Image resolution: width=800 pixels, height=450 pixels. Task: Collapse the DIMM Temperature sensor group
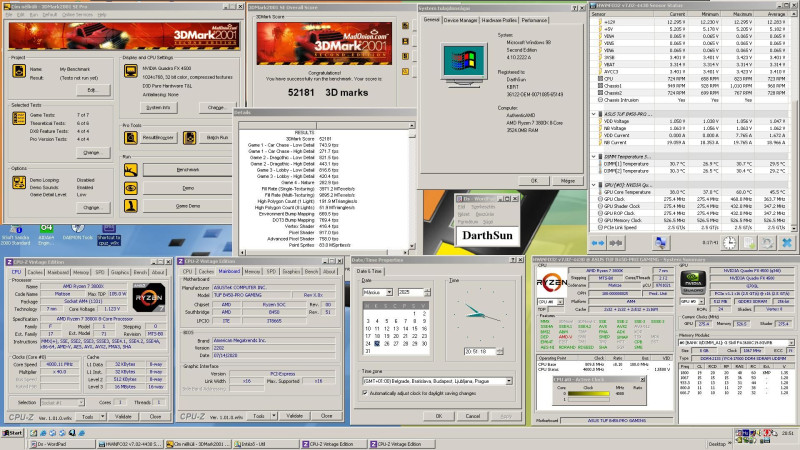(x=594, y=157)
